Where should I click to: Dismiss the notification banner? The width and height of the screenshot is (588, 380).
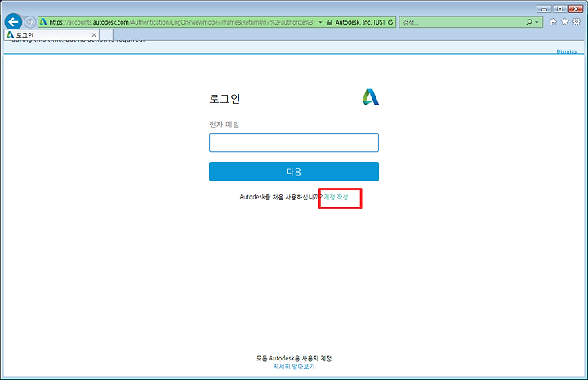[566, 51]
